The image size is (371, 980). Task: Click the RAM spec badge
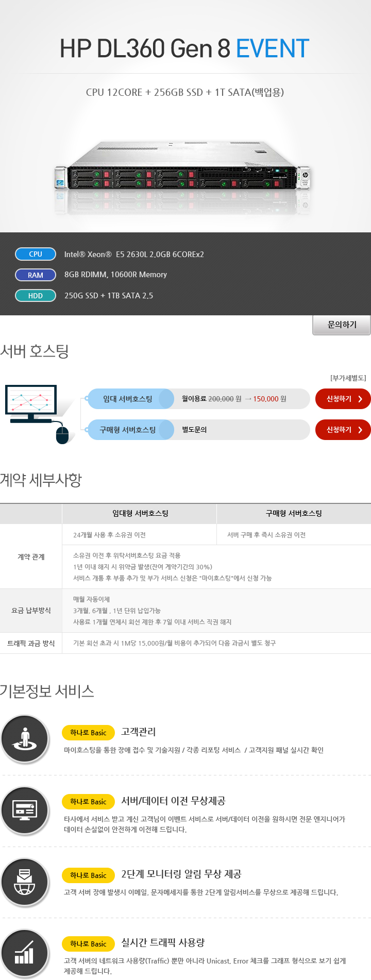36,275
